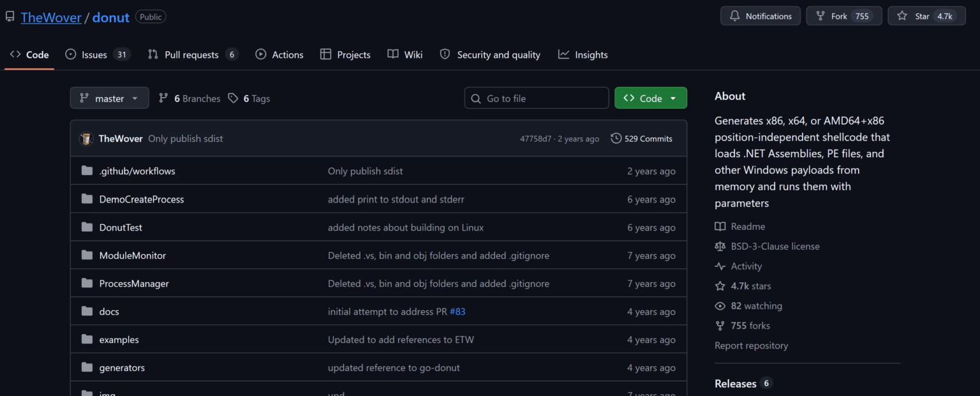Viewport: 980px width, 396px height.
Task: Click the repository icon beside TheWover
Action: 10,17
